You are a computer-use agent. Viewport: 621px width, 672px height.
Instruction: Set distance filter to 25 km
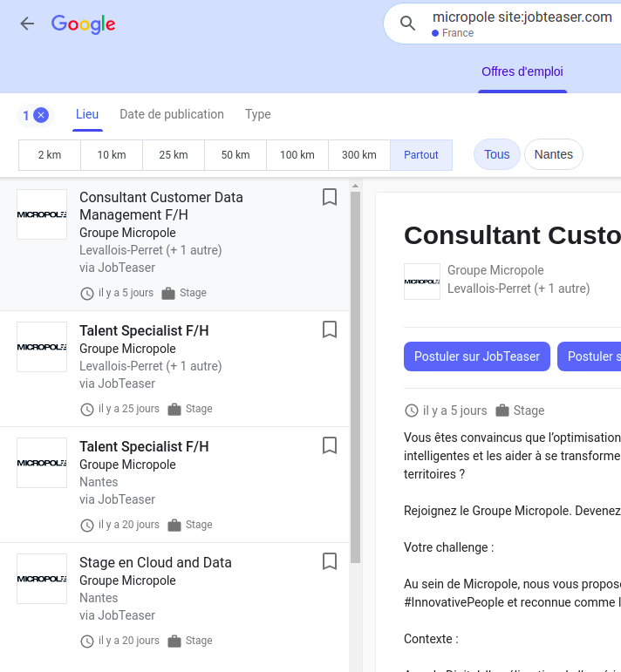pyautogui.click(x=174, y=155)
